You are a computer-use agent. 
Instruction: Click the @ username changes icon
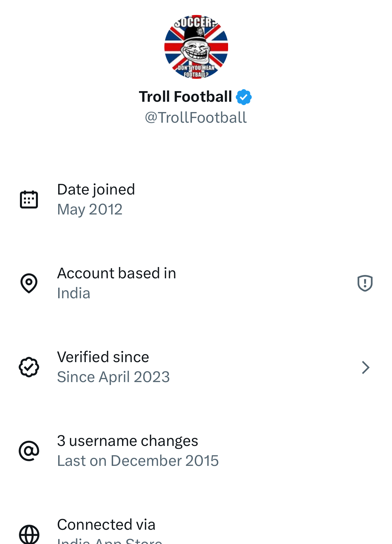[x=29, y=451]
